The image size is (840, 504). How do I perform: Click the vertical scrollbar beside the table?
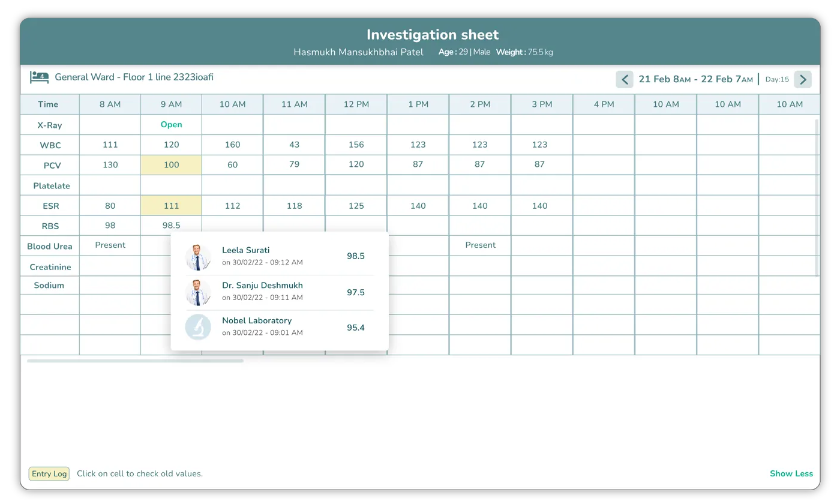coord(816,197)
